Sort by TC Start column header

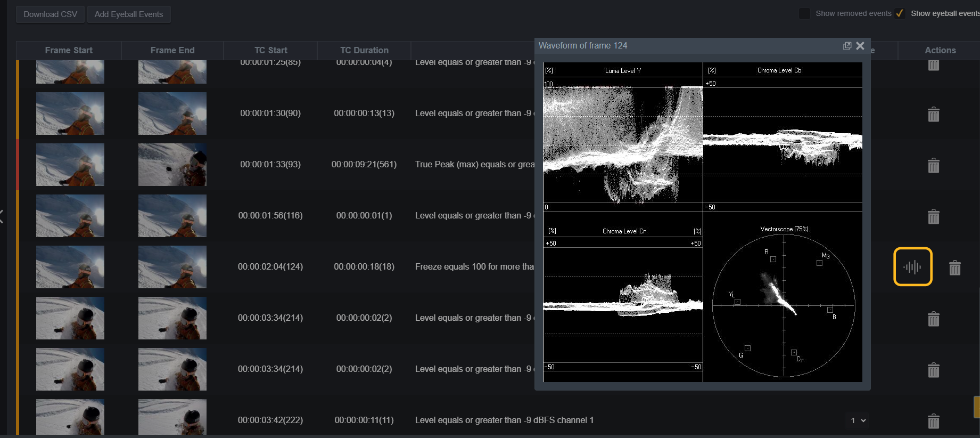pyautogui.click(x=270, y=50)
